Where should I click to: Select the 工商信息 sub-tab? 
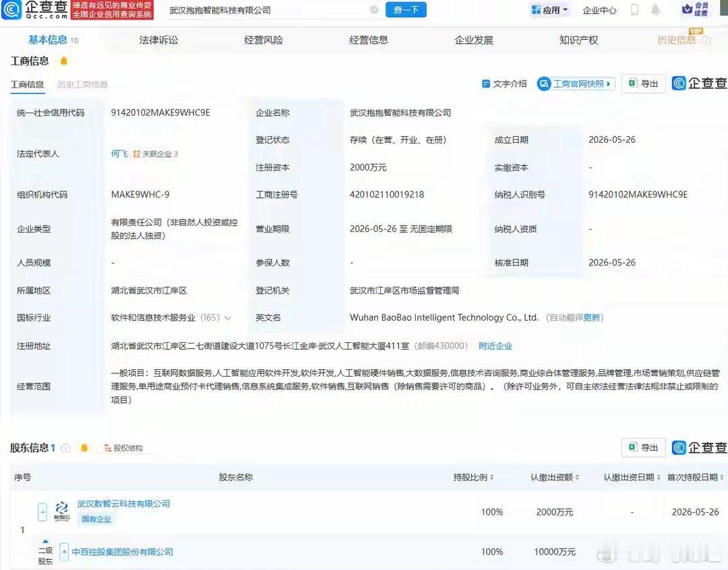[27, 84]
